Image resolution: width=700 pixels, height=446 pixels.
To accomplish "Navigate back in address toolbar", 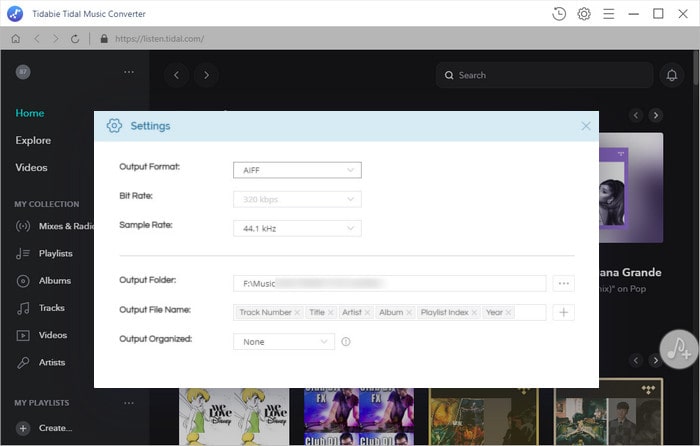I will pyautogui.click(x=37, y=39).
